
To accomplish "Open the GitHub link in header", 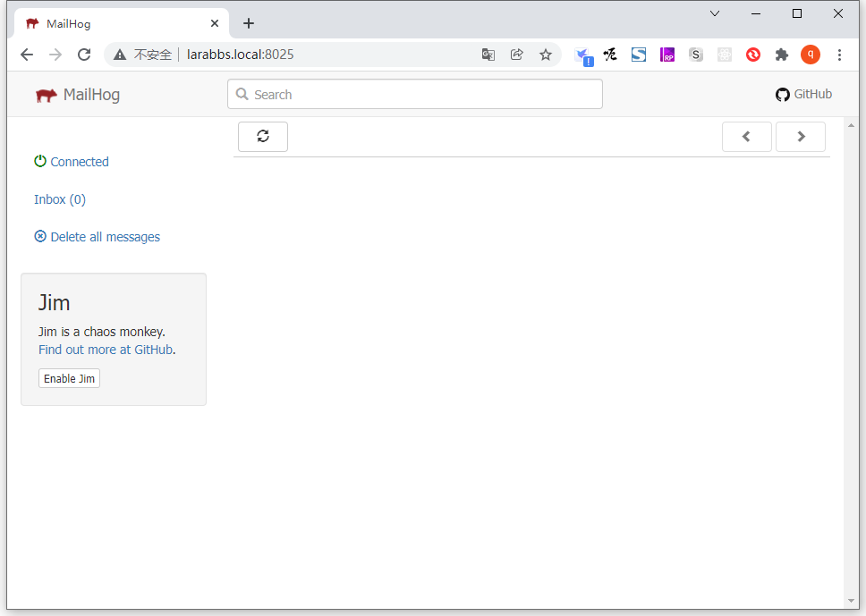I will [803, 95].
